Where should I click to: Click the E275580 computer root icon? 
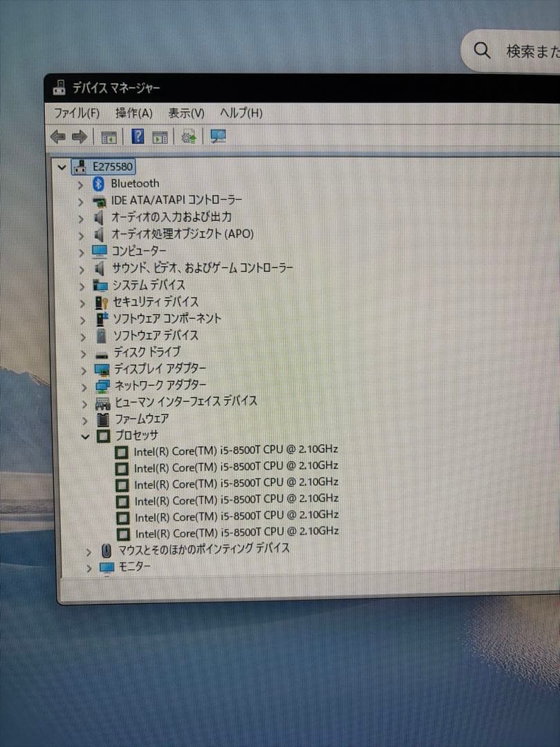80,167
